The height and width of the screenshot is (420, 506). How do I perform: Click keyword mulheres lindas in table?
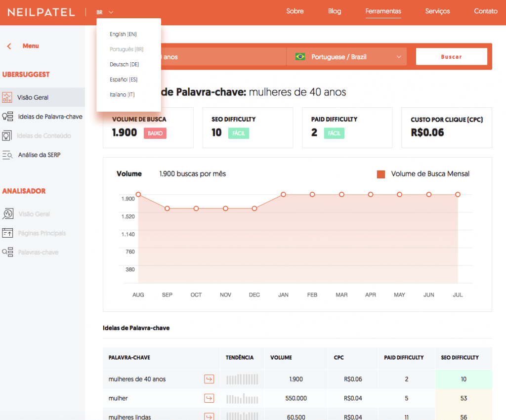(129, 417)
